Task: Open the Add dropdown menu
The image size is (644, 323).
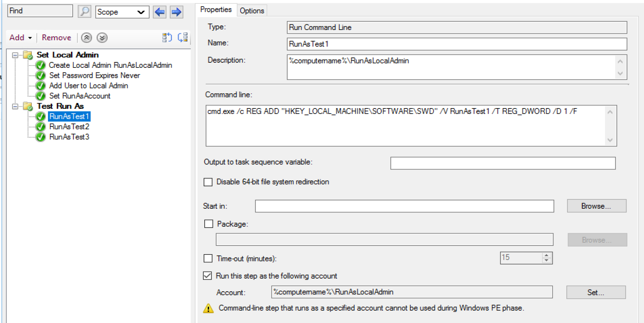Action: (21, 38)
